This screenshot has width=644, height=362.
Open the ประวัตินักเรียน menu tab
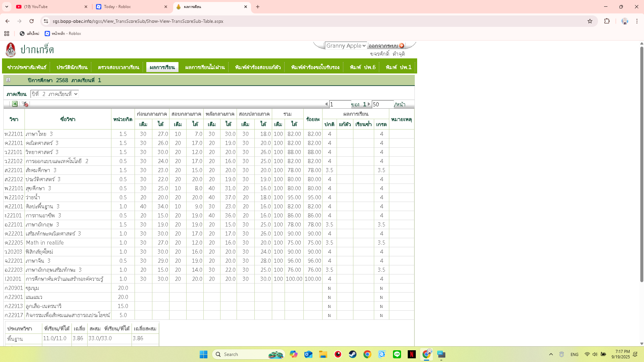click(72, 67)
